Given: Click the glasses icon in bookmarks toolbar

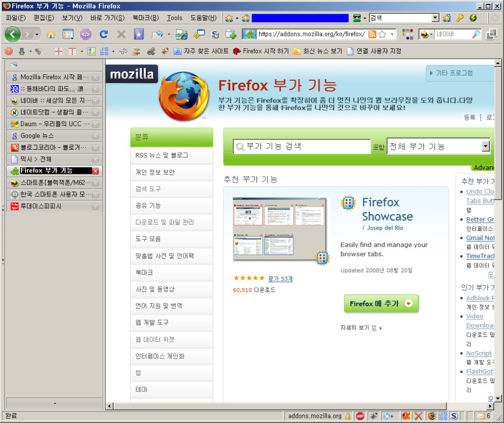Looking at the screenshot, I should (123, 51).
